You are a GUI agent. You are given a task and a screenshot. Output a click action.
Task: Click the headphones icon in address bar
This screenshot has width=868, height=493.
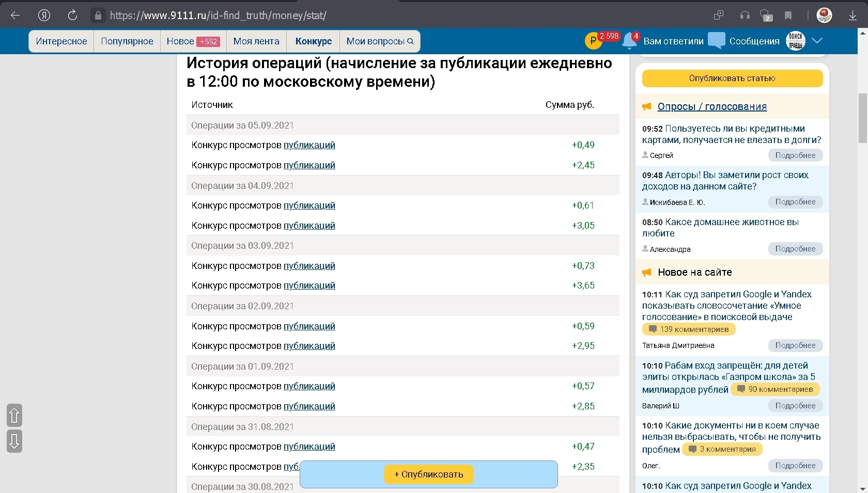click(745, 15)
